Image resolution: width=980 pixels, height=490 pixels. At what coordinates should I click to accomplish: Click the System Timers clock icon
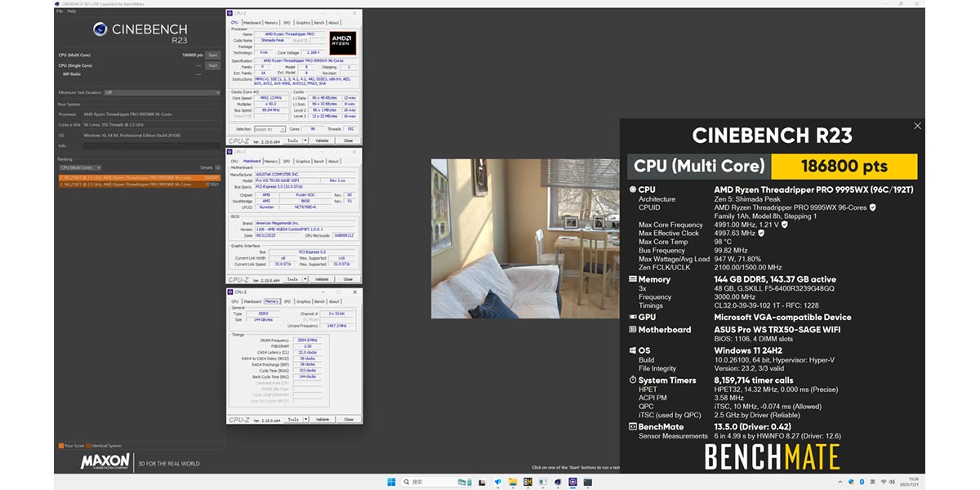tap(631, 380)
